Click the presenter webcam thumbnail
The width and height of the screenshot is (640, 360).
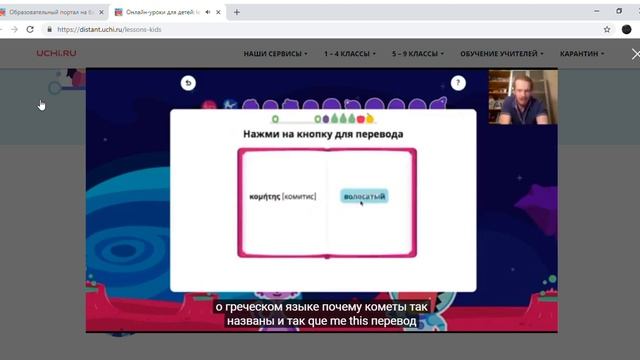click(523, 97)
